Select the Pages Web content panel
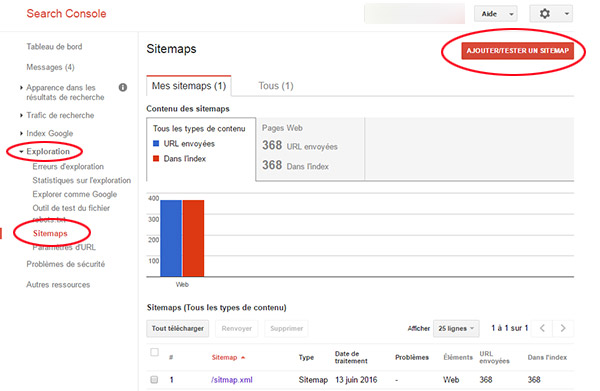 click(310, 148)
